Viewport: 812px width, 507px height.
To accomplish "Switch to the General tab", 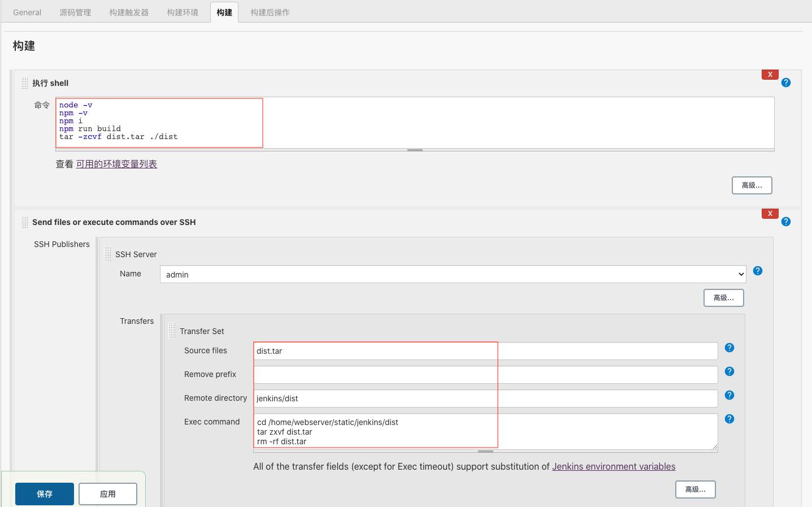I will [27, 12].
